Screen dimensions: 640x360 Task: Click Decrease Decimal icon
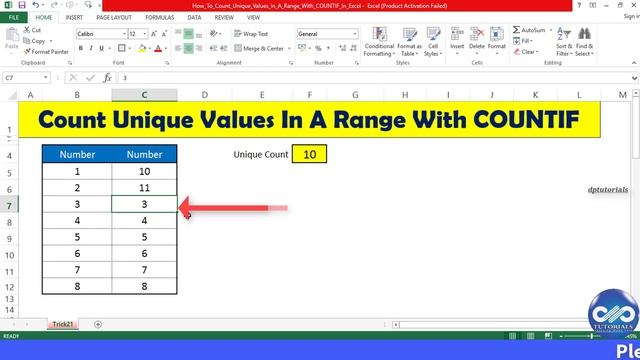coord(353,48)
